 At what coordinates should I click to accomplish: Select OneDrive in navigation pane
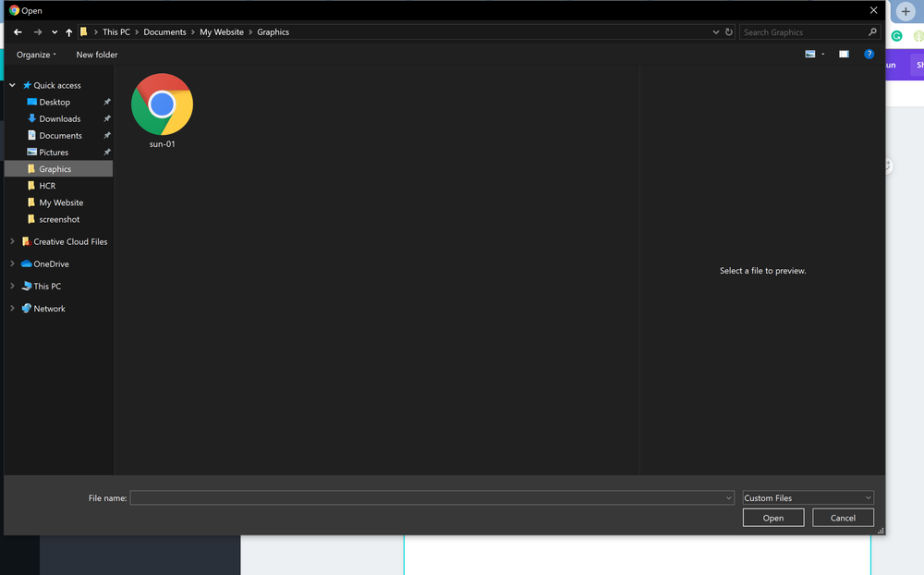point(51,263)
